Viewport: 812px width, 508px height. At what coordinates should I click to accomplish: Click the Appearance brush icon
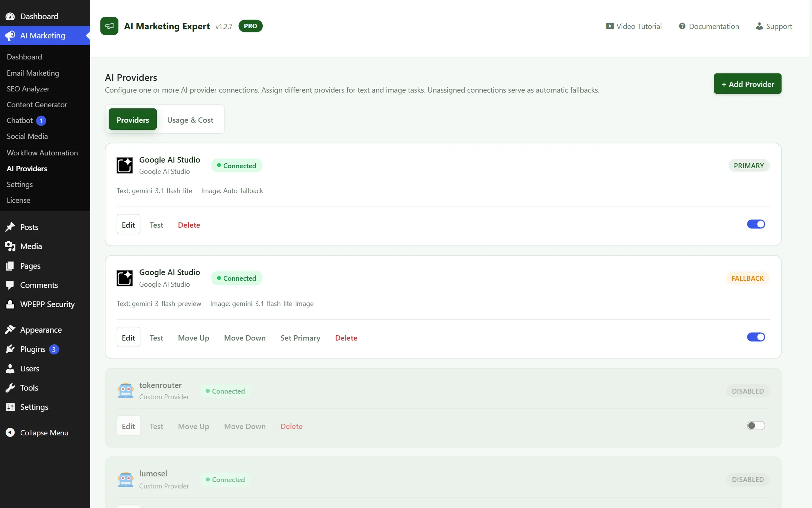pos(10,330)
